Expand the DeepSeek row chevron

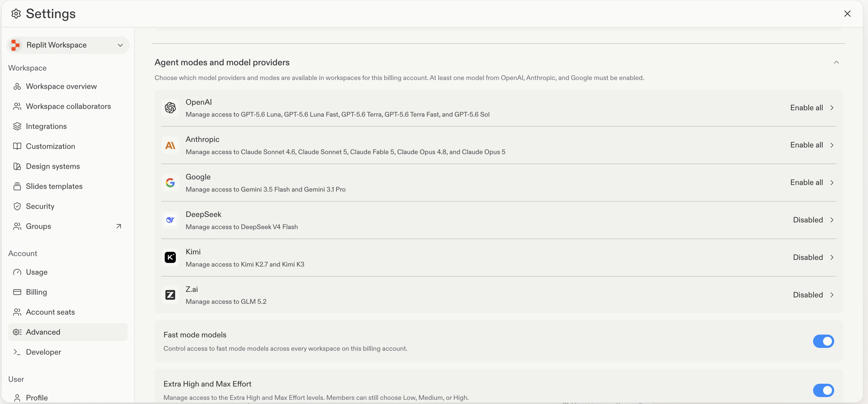click(x=832, y=220)
